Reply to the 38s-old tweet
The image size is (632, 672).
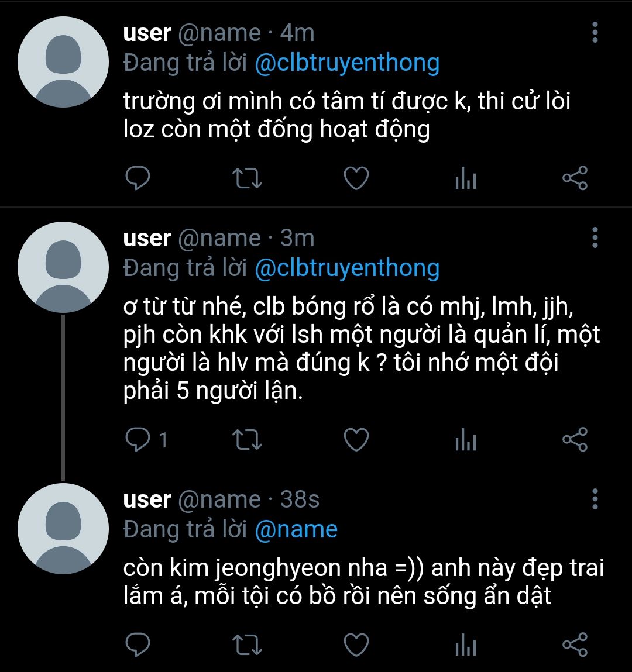click(138, 645)
